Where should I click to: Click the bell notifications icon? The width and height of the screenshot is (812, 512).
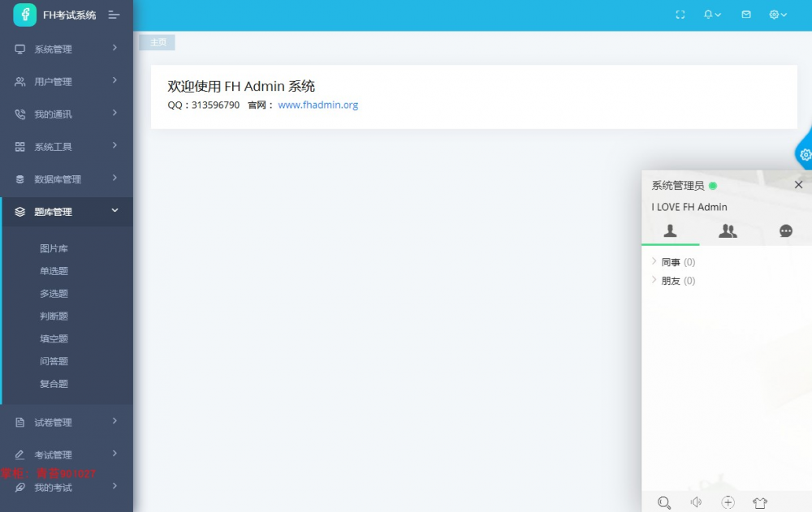(708, 14)
